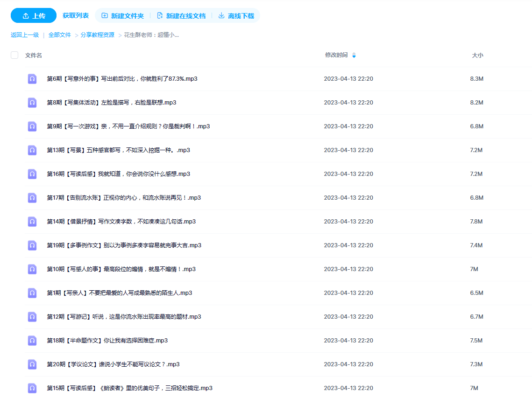Click the 修改时间 column header
532x398 pixels.
(336, 55)
